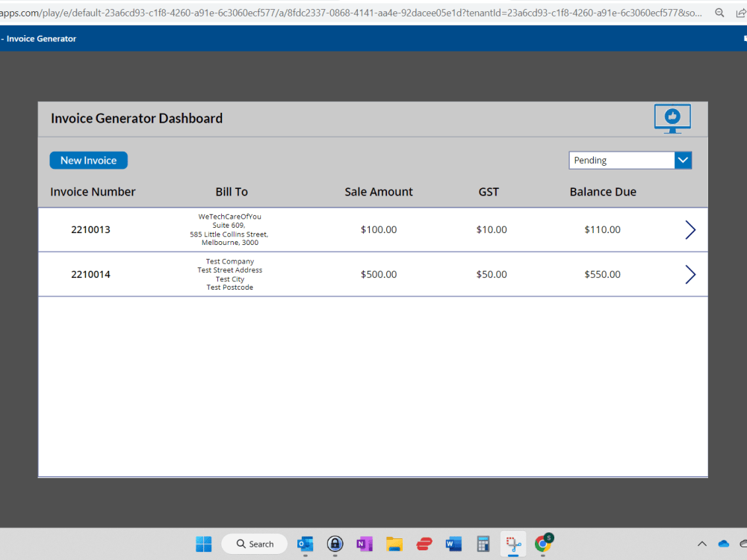Image resolution: width=747 pixels, height=560 pixels.
Task: Open details arrow for invoice 2210014
Action: (x=689, y=274)
